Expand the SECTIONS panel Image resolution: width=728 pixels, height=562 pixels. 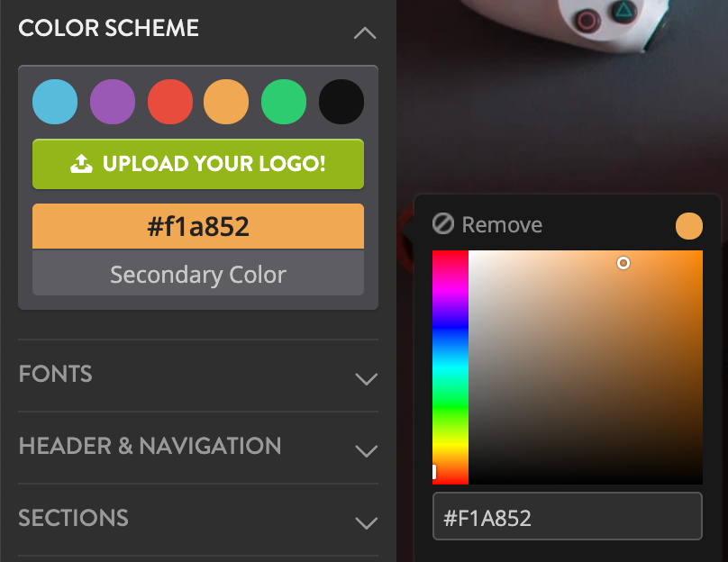pos(366,523)
